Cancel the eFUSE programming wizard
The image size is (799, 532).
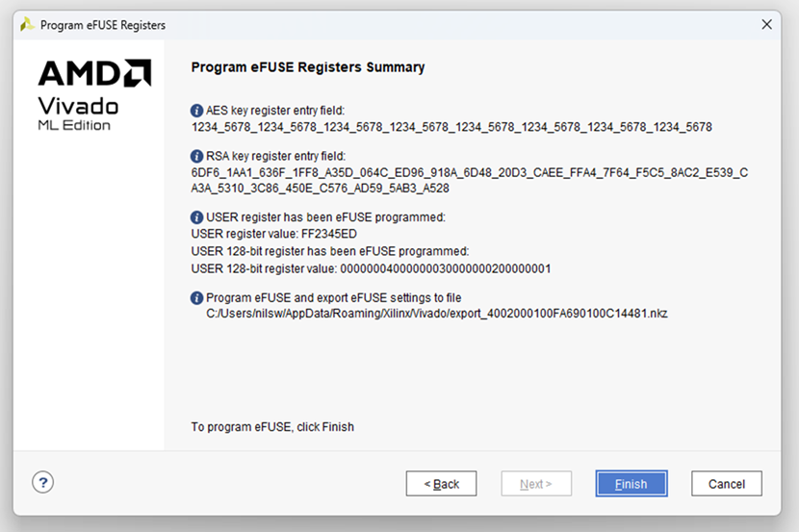click(726, 484)
